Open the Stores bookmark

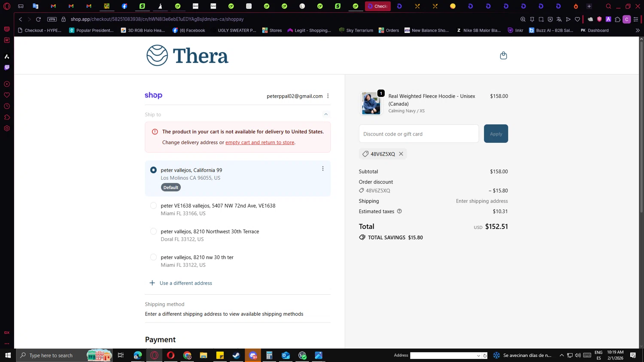click(x=272, y=30)
